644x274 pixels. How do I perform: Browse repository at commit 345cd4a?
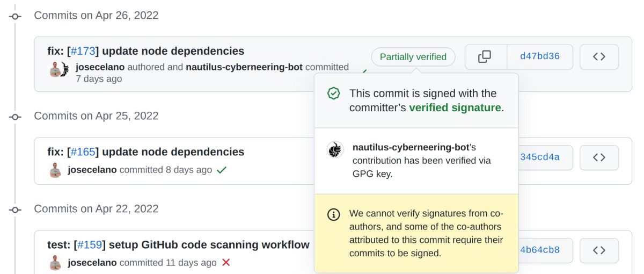coord(599,157)
